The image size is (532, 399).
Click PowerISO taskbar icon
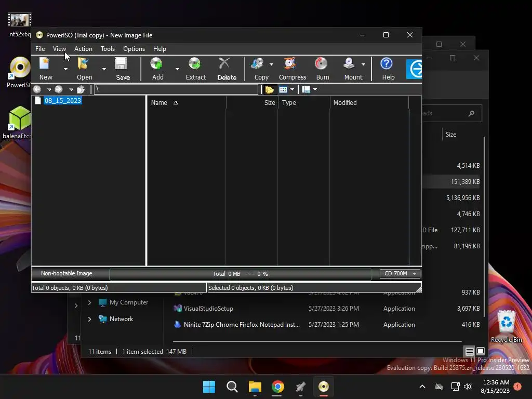[323, 387]
